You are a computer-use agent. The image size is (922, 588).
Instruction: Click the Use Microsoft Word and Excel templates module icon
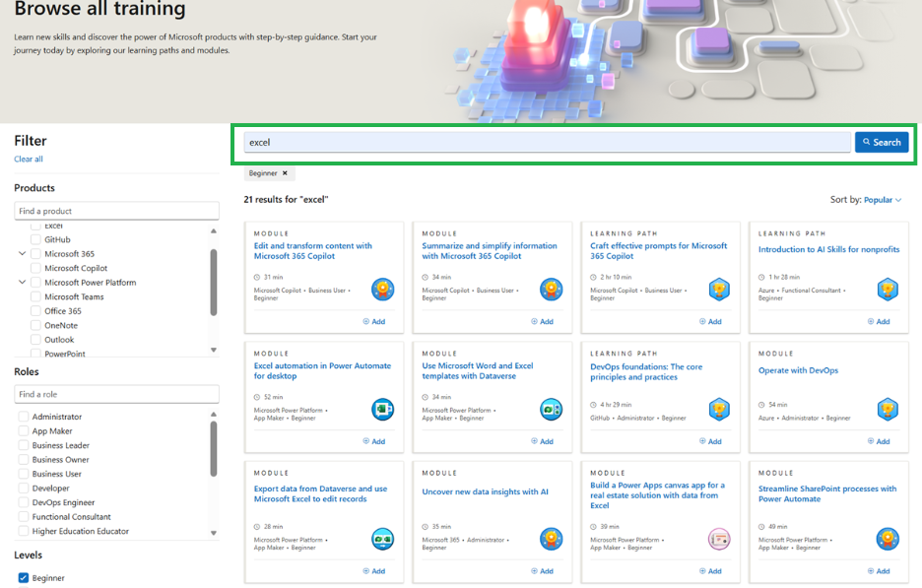[551, 410]
